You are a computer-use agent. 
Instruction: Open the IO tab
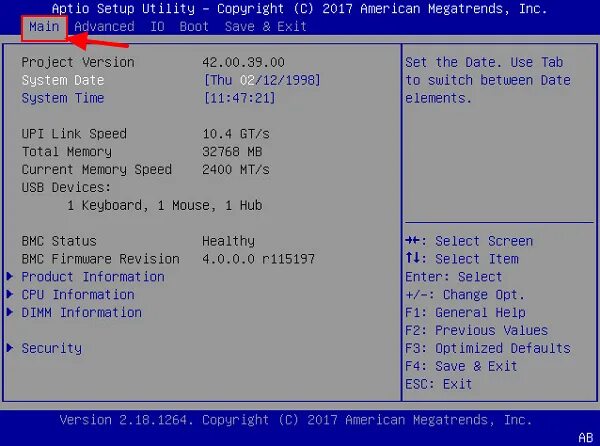click(x=157, y=27)
